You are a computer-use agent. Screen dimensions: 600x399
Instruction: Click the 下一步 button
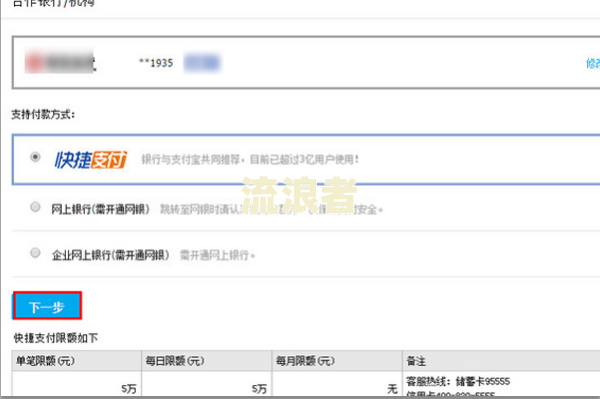(47, 306)
